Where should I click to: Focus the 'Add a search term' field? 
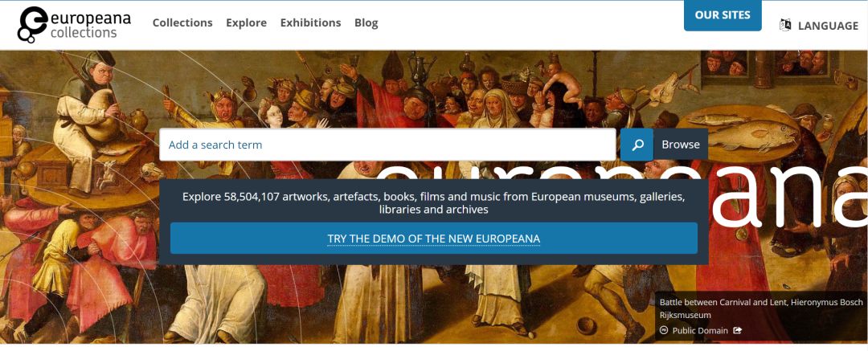387,145
